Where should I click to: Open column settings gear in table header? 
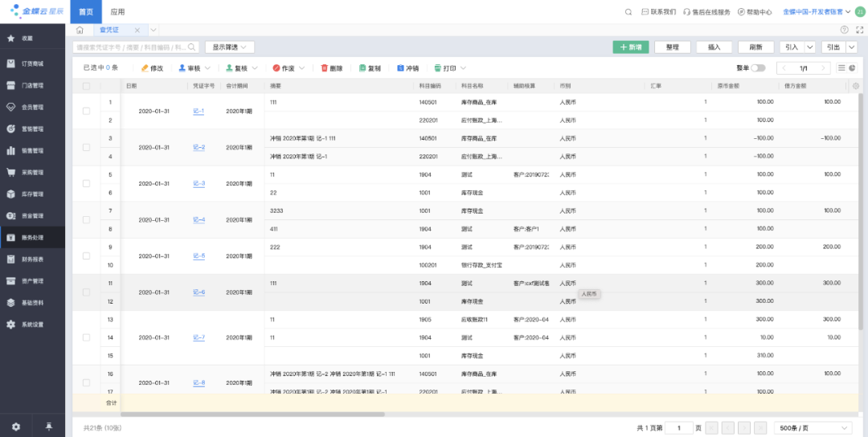pos(856,86)
